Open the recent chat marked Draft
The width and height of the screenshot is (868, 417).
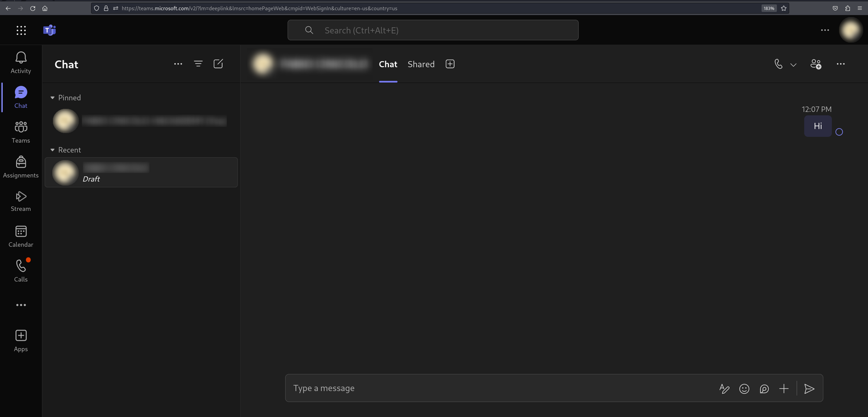(141, 172)
